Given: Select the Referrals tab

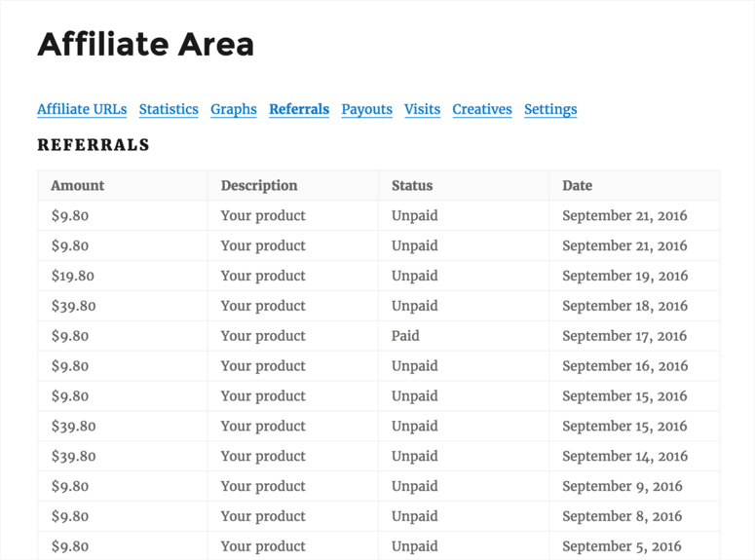Looking at the screenshot, I should click(x=299, y=109).
